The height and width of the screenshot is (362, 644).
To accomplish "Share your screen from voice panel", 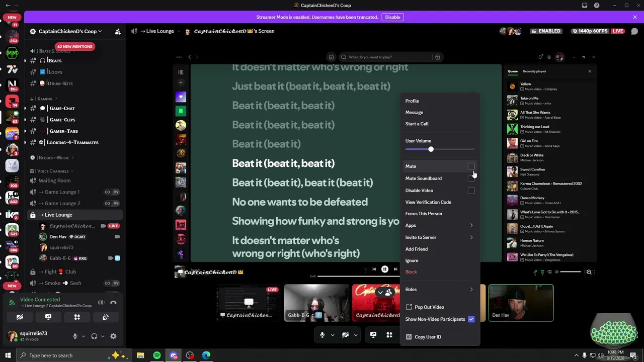I will pos(48,317).
